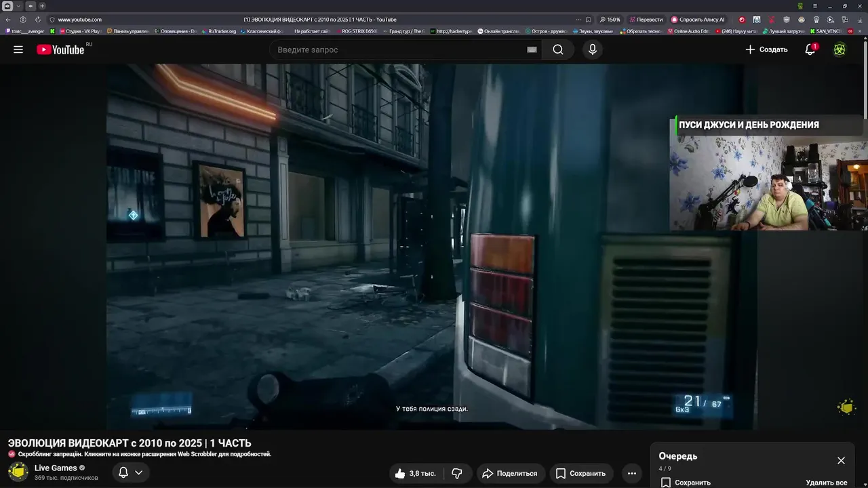Open the Панель управления bookmark
The width and height of the screenshot is (868, 488).
click(x=127, y=31)
